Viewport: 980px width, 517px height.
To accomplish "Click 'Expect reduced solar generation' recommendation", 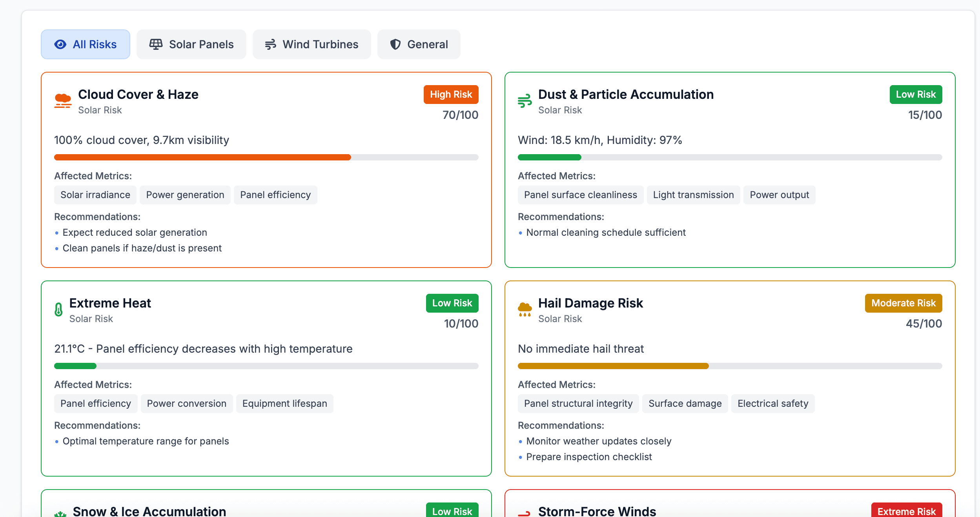I will click(x=135, y=233).
